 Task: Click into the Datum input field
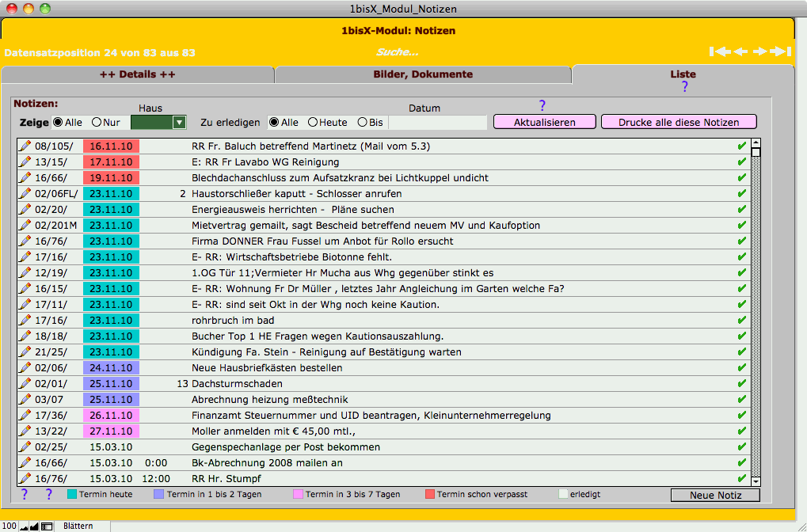click(x=437, y=123)
